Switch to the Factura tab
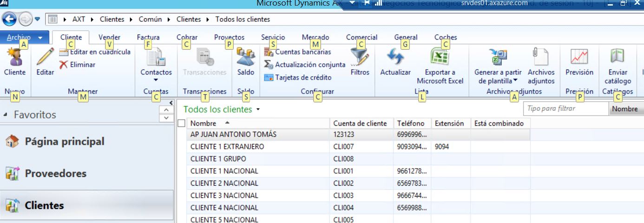The image size is (644, 223). tap(148, 37)
